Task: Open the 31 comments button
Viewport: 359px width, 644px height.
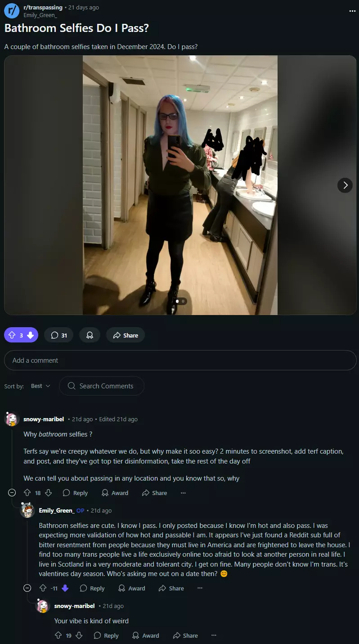Action: pos(59,335)
